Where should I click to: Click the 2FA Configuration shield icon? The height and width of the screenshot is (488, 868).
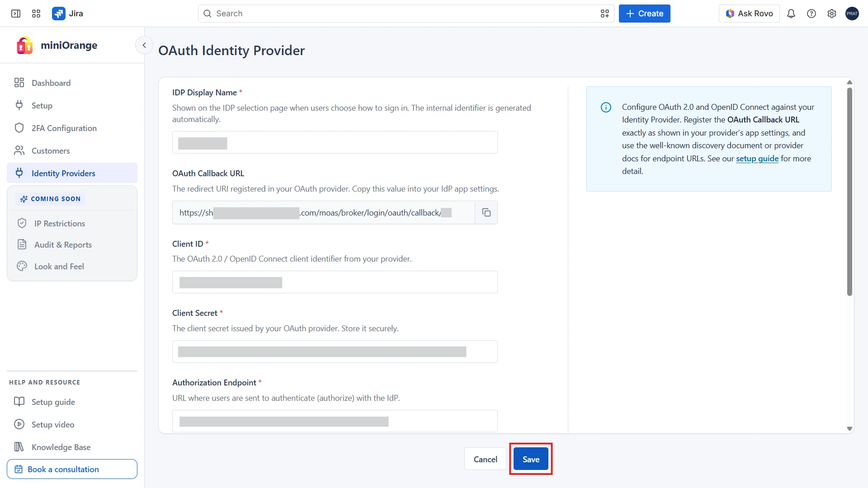[19, 128]
